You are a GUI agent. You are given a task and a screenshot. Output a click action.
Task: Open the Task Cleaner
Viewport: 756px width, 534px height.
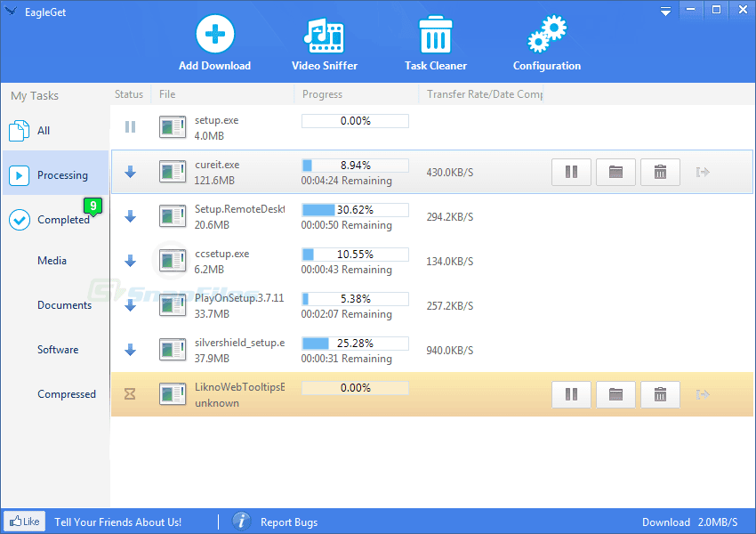pos(436,44)
